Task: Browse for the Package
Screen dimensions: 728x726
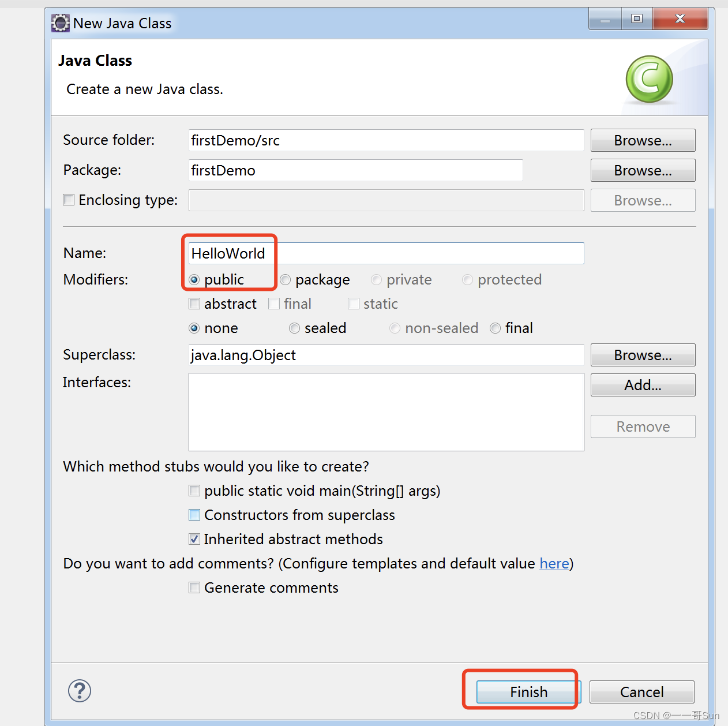Action: point(643,170)
